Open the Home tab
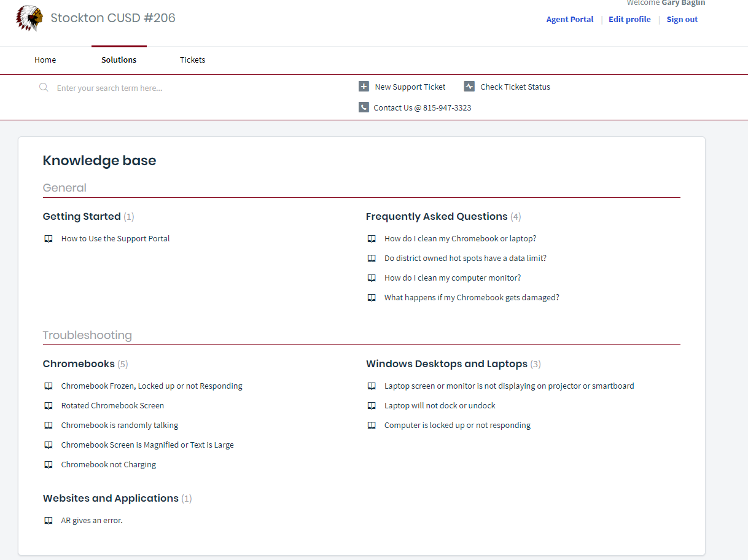This screenshot has height=560, width=748. [x=45, y=60]
